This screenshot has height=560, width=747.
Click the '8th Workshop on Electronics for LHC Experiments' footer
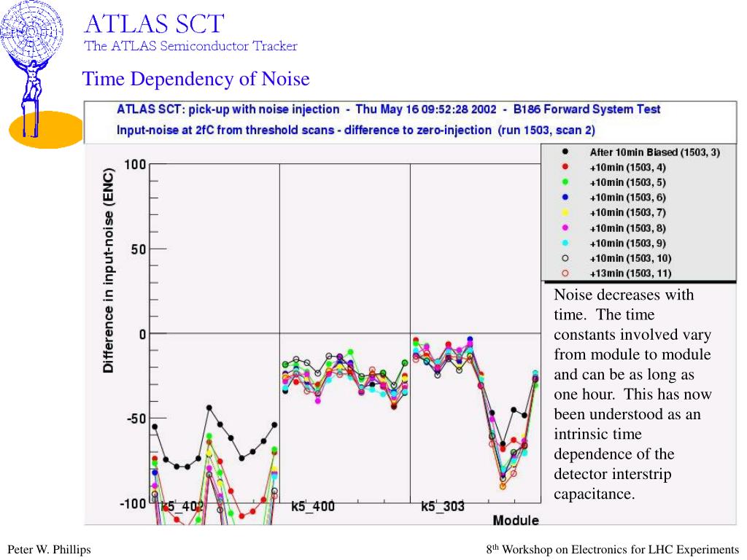click(612, 549)
